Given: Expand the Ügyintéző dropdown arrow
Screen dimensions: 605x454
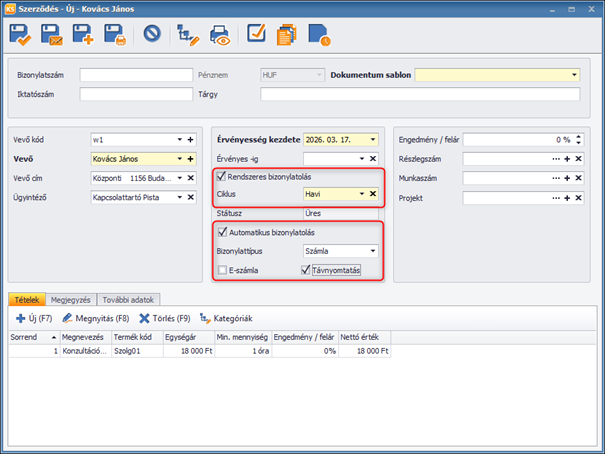Looking at the screenshot, I should click(180, 197).
